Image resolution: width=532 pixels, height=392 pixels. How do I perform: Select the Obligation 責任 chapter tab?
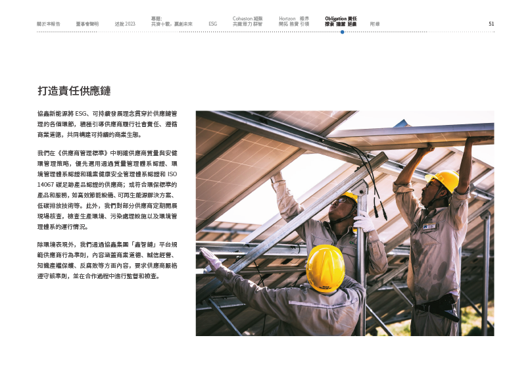click(341, 21)
